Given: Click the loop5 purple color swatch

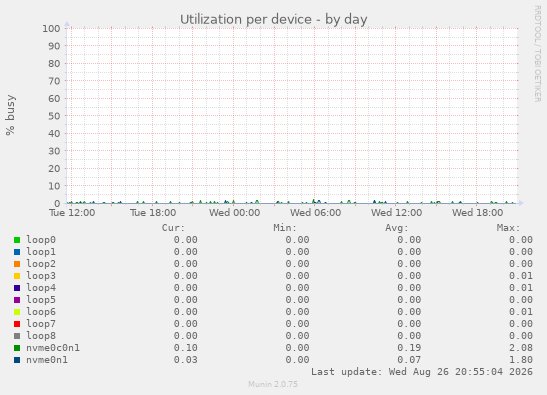Looking at the screenshot, I should point(17,300).
